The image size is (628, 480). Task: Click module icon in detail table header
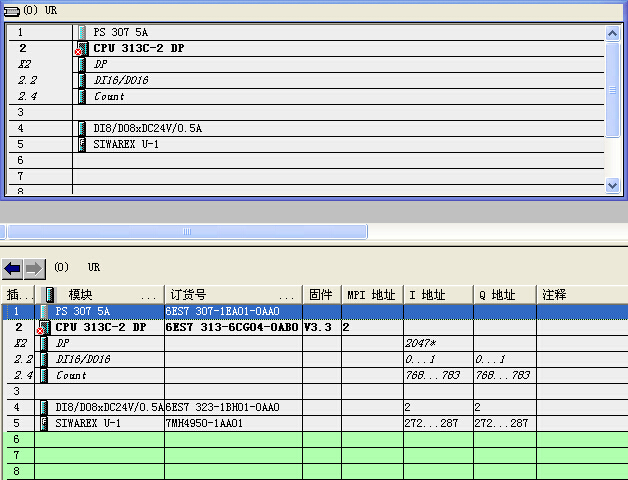coord(50,295)
